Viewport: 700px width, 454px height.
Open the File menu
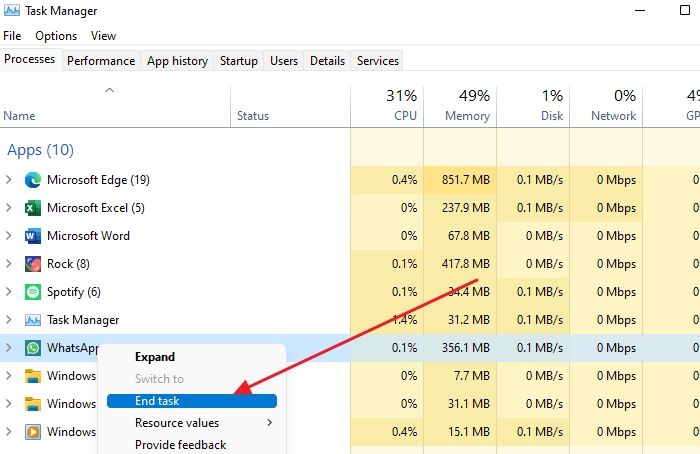[x=12, y=36]
